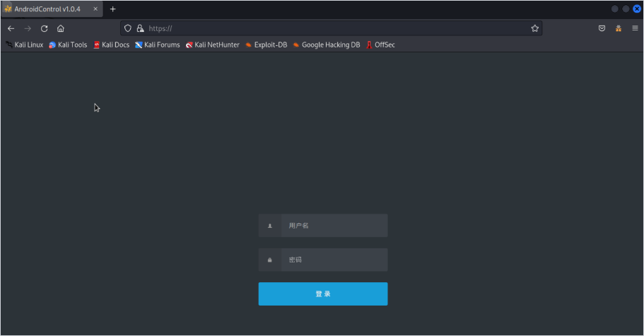
Task: Reload the current page
Action: [44, 28]
